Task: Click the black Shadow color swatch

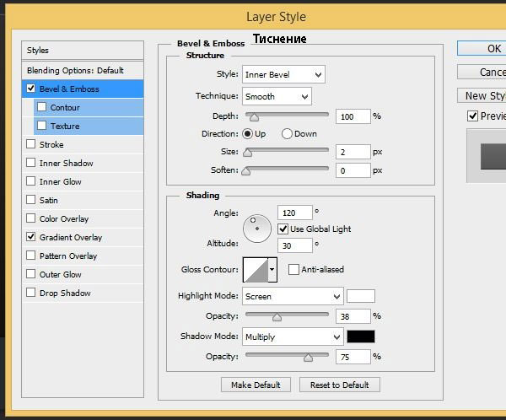Action: click(361, 337)
